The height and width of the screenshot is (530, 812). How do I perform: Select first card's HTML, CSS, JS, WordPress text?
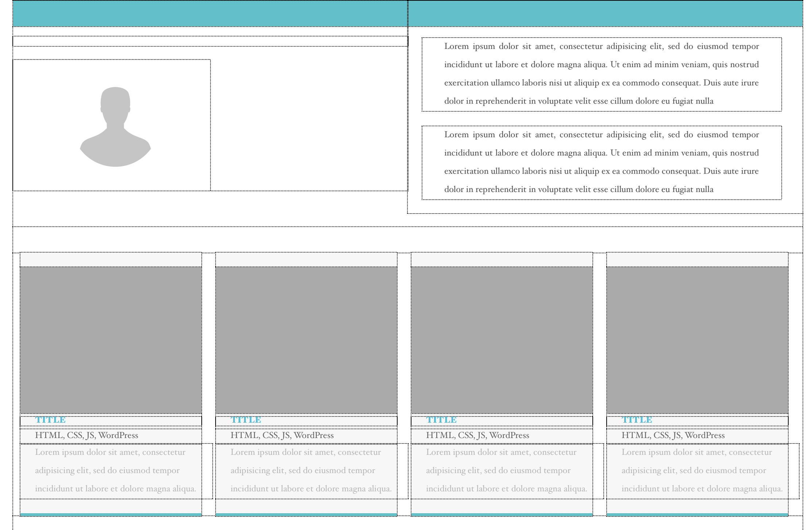(x=86, y=435)
